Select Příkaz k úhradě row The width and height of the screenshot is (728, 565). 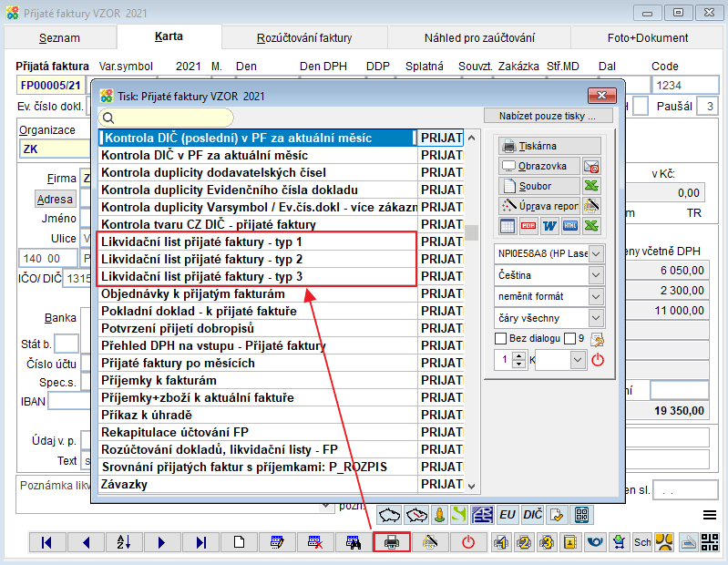(x=257, y=415)
